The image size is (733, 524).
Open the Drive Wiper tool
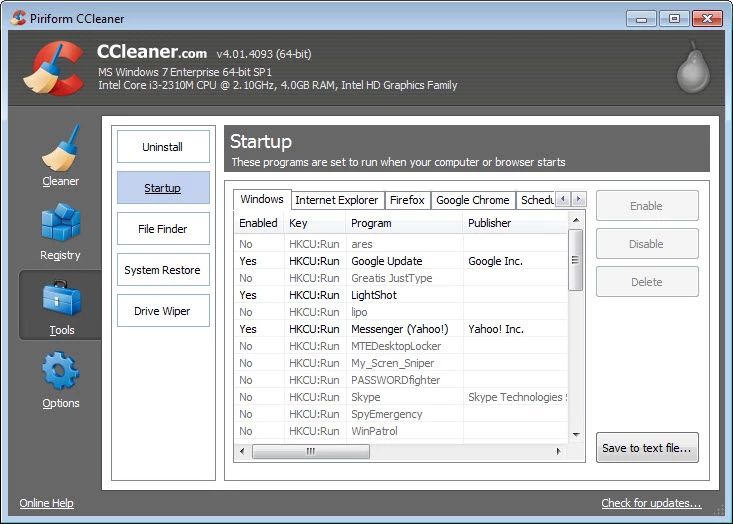(163, 311)
